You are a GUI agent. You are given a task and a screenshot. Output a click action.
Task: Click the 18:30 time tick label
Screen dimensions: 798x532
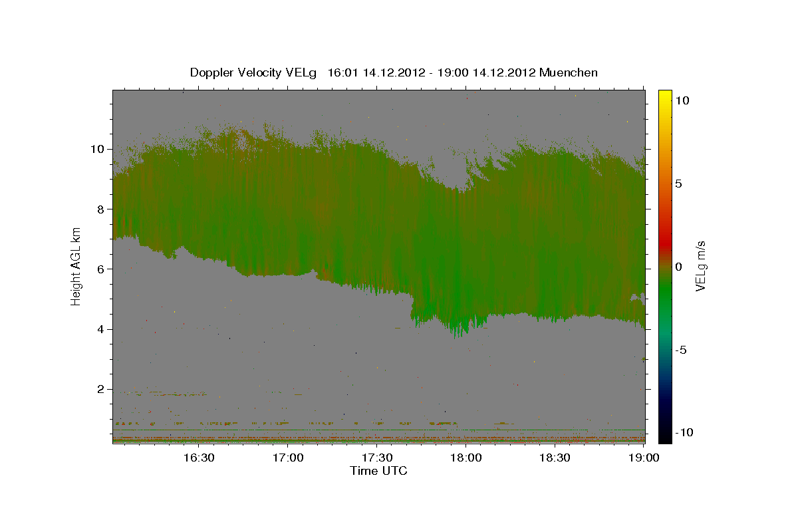click(555, 458)
